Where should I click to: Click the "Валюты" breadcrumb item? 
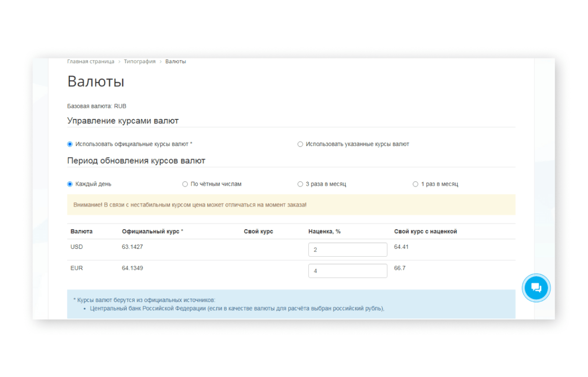tap(176, 61)
